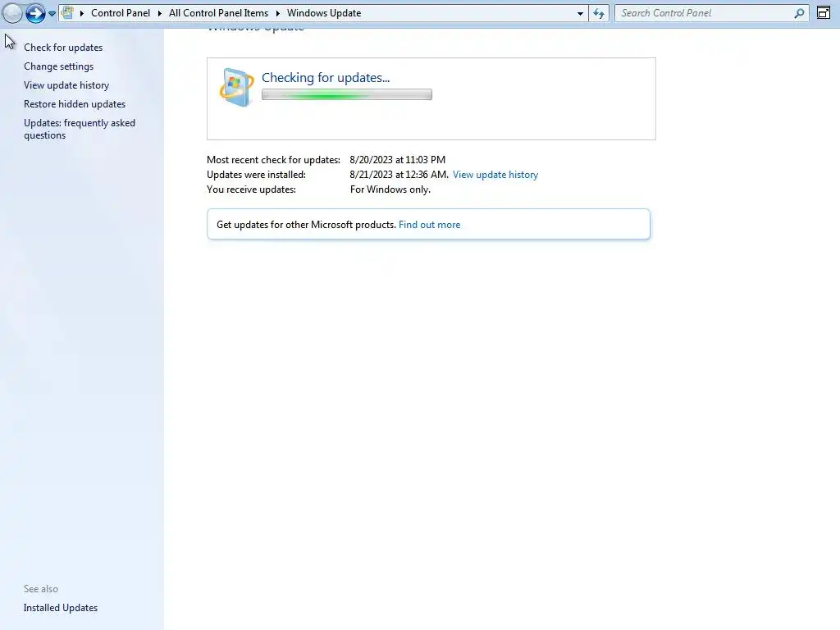Open Restore hidden updates link
Image resolution: width=840 pixels, height=630 pixels.
coord(75,104)
